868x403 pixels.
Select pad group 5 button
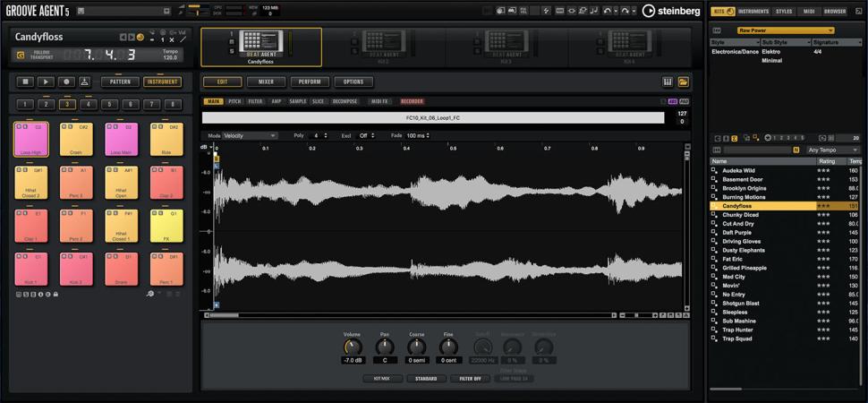110,105
